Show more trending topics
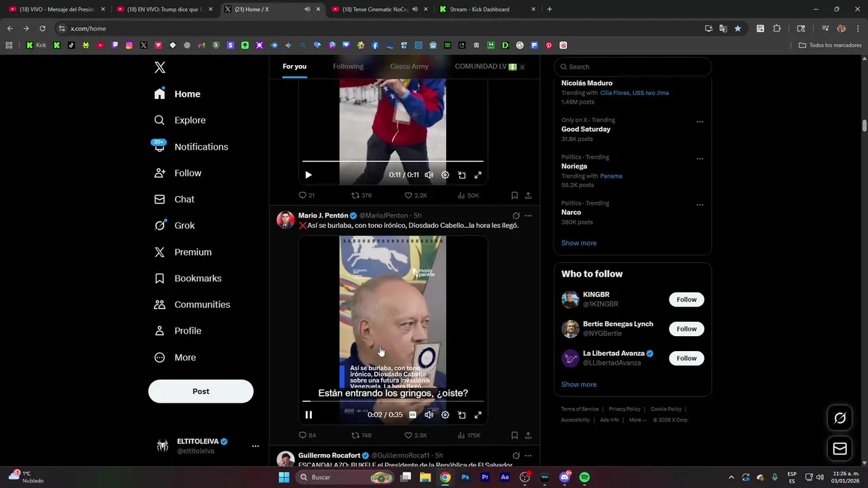The width and height of the screenshot is (868, 488). click(x=578, y=243)
